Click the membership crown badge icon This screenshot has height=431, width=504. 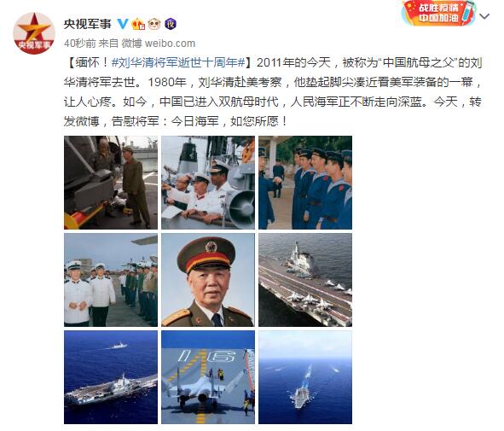click(x=138, y=24)
